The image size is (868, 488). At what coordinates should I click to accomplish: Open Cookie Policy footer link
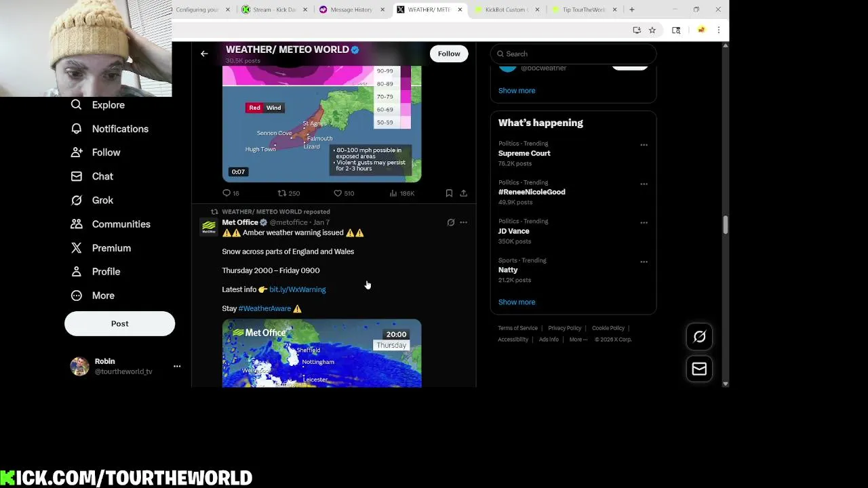pos(608,328)
